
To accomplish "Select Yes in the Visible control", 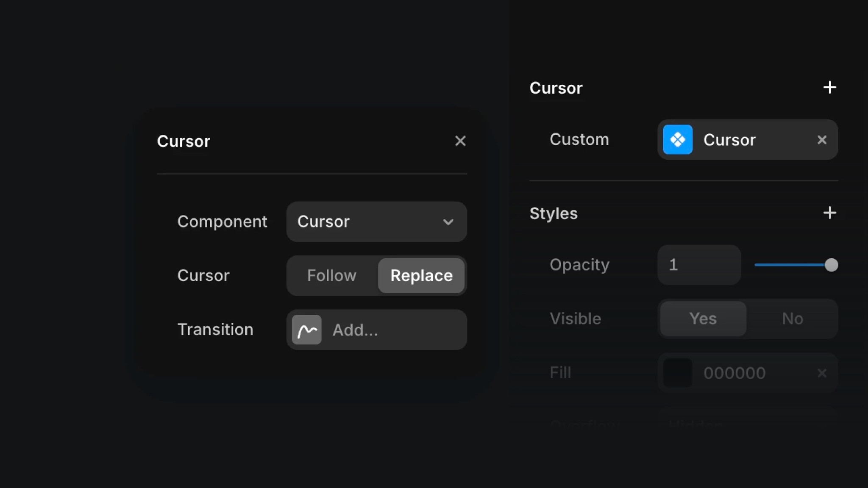I will (x=702, y=319).
